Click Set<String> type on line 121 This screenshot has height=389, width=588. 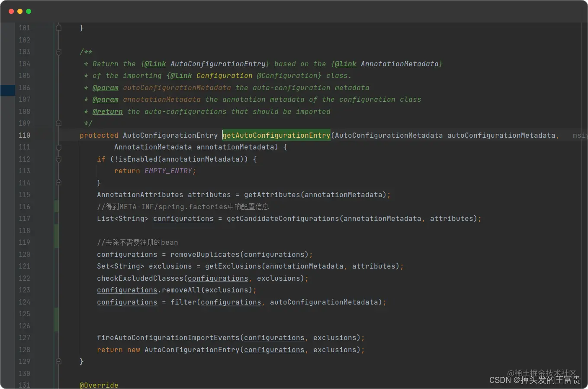point(121,266)
